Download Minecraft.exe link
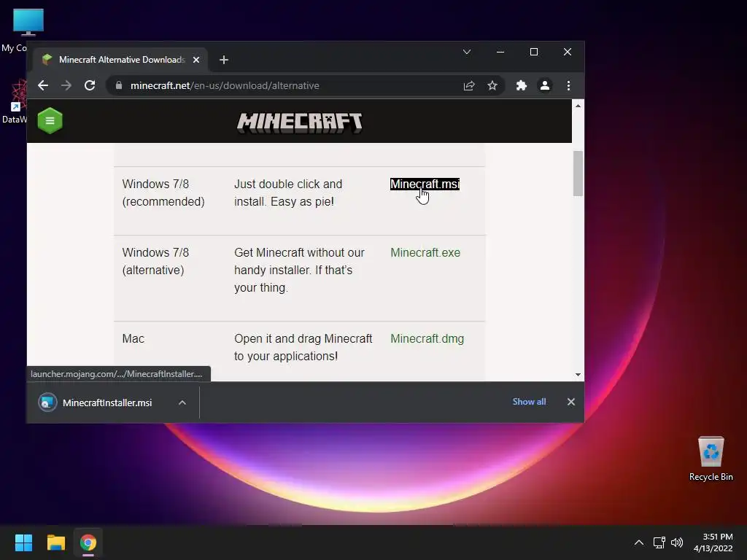Viewport: 747px width, 560px height. [x=425, y=253]
